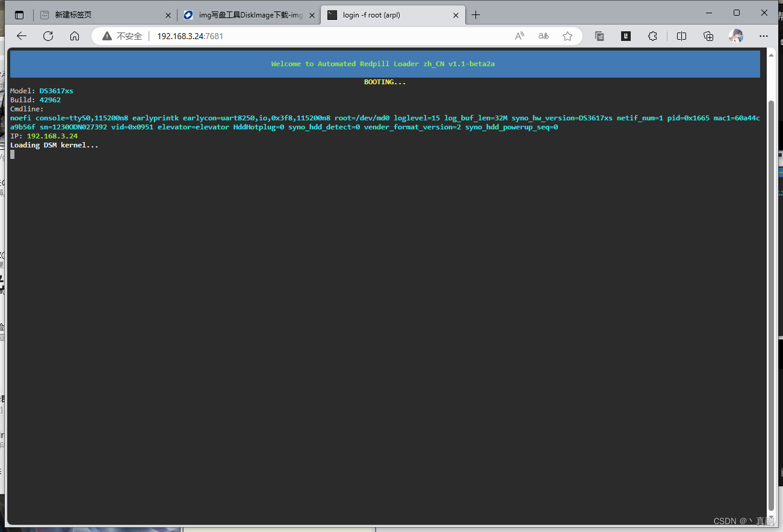Close the img写盘工具DiskImage tab
Viewport: 783px width, 532px height.
click(x=312, y=15)
